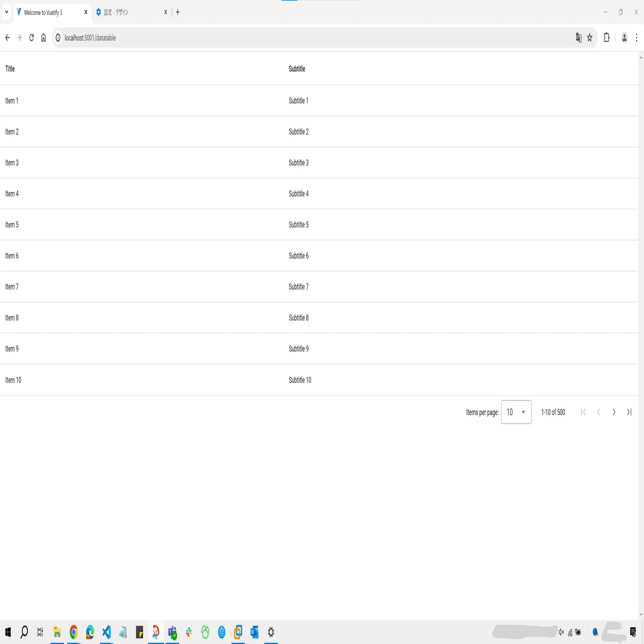Open the extensions puzzle icon

pos(607,38)
